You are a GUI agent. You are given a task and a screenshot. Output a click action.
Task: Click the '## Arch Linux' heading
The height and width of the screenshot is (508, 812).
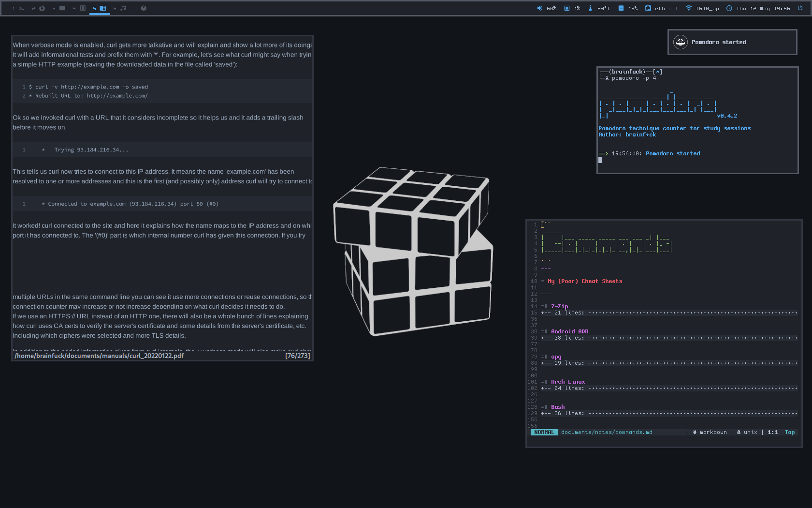point(563,382)
